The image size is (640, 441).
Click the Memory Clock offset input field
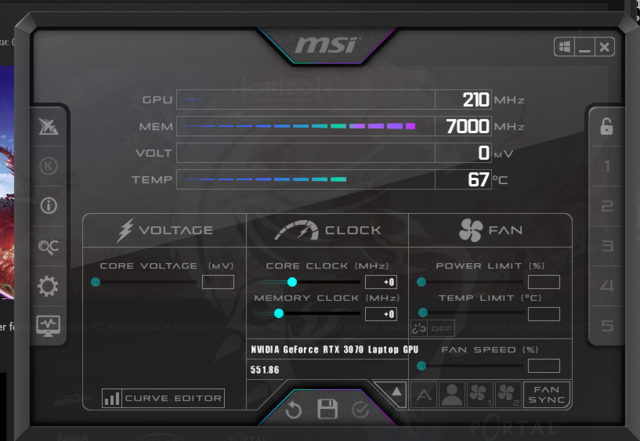click(380, 314)
